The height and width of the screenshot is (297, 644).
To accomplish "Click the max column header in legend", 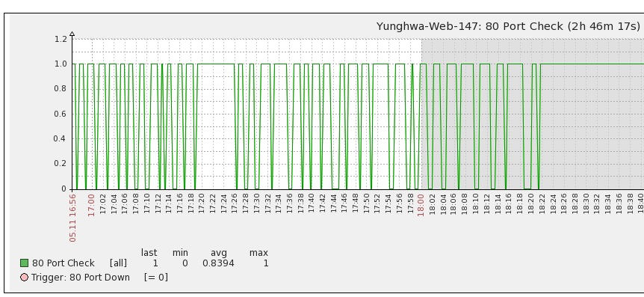I will (x=258, y=253).
